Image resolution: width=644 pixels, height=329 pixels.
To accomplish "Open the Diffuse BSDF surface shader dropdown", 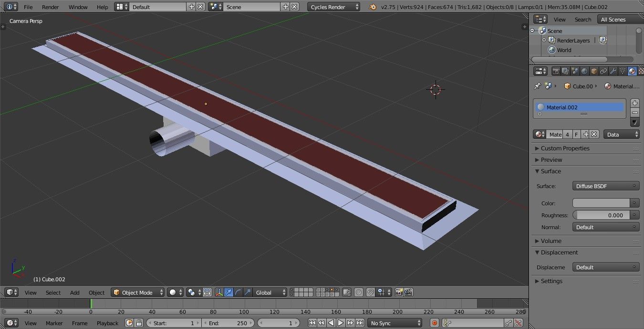I will [x=606, y=186].
